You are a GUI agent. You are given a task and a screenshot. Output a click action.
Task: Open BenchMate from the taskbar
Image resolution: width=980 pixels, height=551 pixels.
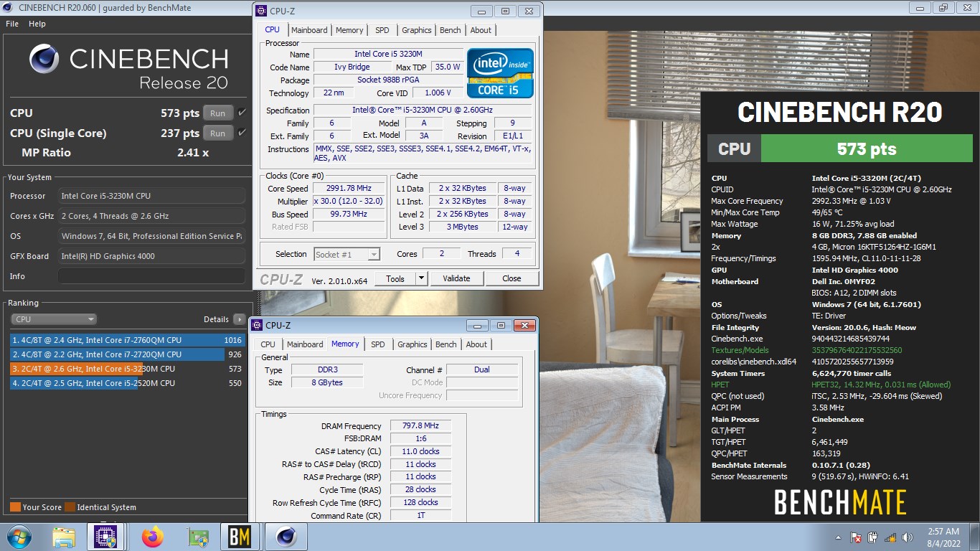click(x=239, y=537)
